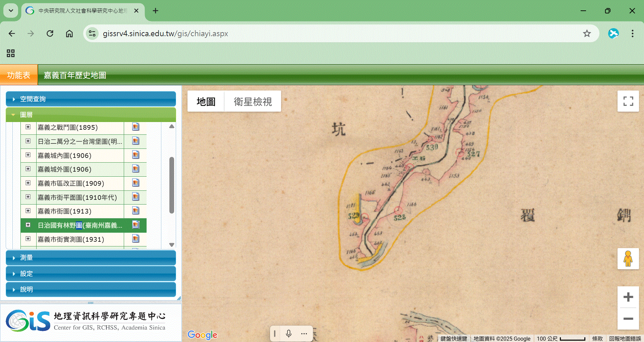
Task: Click the microphone icon on floating toolbar
Action: click(288, 334)
